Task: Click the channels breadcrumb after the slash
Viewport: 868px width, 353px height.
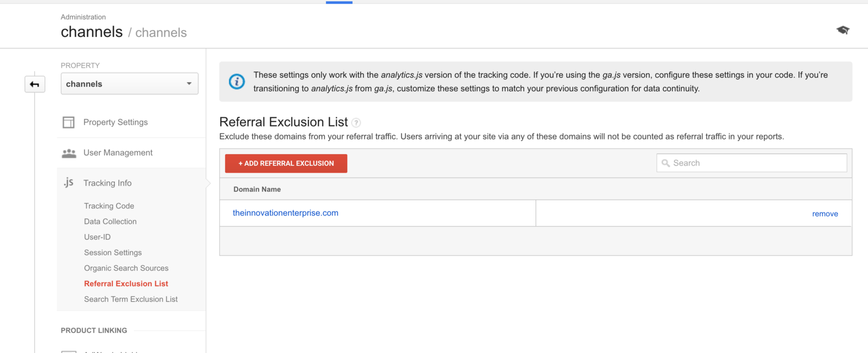Action: pyautogui.click(x=161, y=33)
